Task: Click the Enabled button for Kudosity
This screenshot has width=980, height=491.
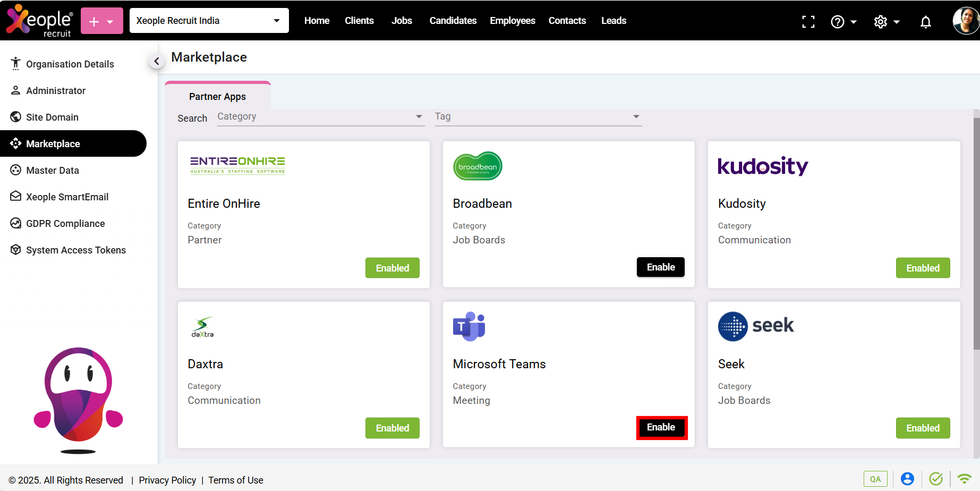Action: tap(923, 268)
